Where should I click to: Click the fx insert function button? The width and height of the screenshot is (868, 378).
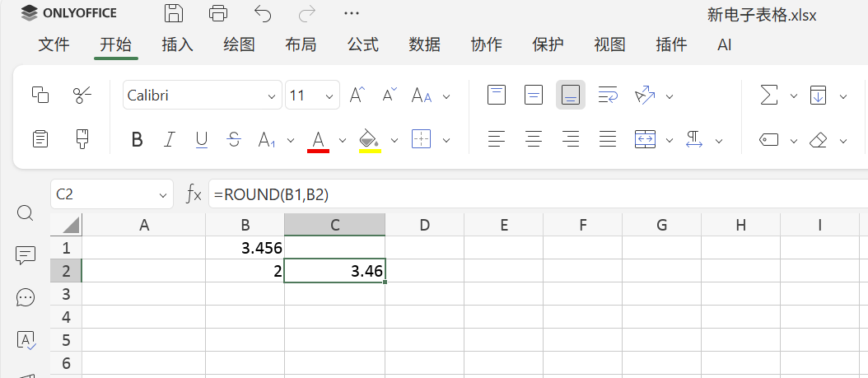click(194, 194)
